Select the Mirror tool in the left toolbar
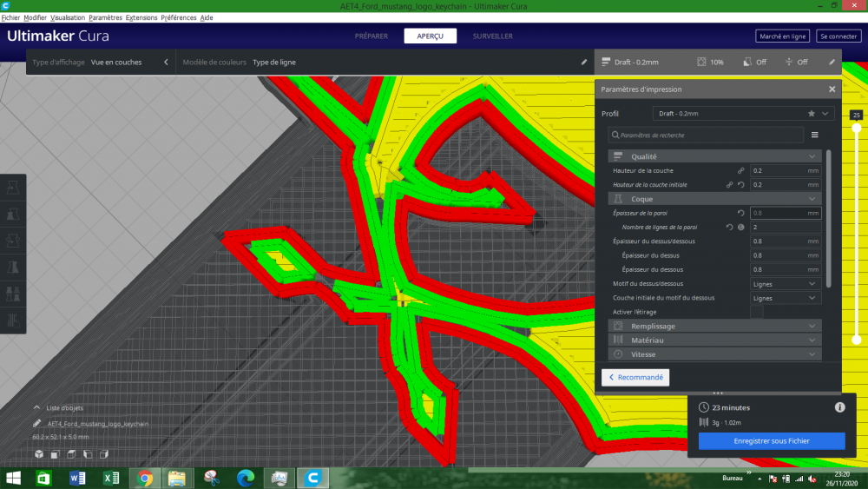This screenshot has height=489, width=868. pos(13,268)
